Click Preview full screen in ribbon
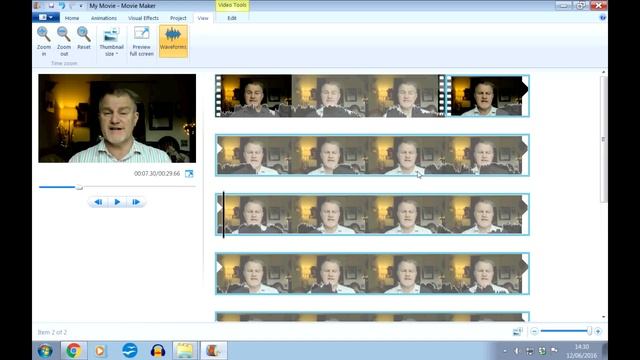 click(x=142, y=41)
